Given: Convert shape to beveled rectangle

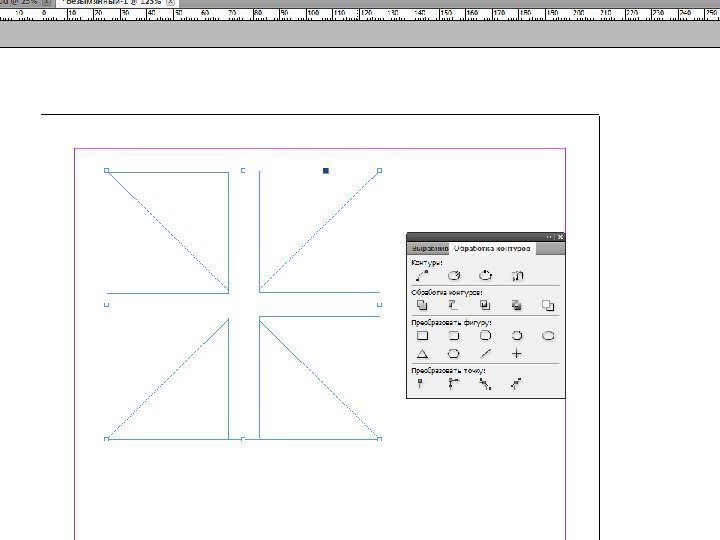Looking at the screenshot, I should click(x=485, y=336).
